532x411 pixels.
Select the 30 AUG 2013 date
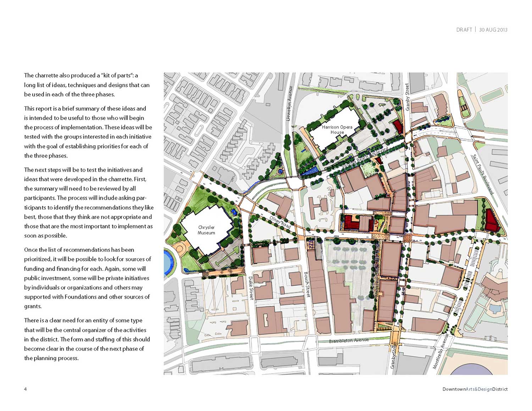(493, 30)
